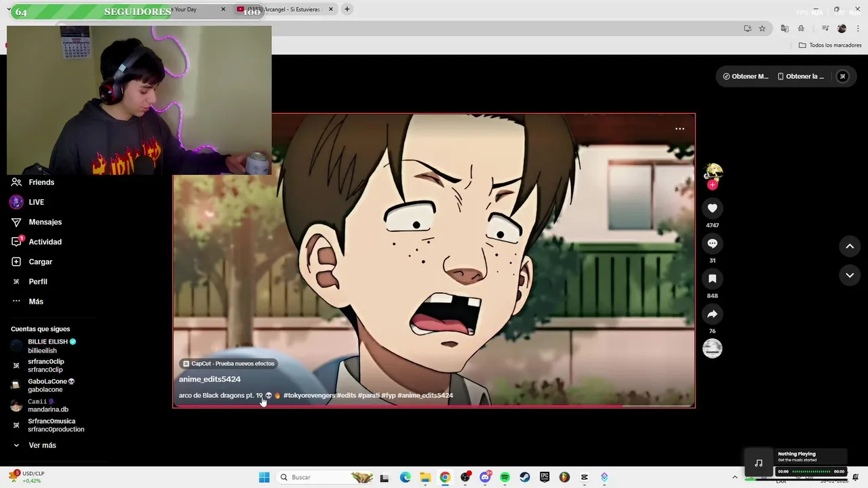Viewport: 868px width, 488px height.
Task: Open a new browser tab
Action: 347,9
